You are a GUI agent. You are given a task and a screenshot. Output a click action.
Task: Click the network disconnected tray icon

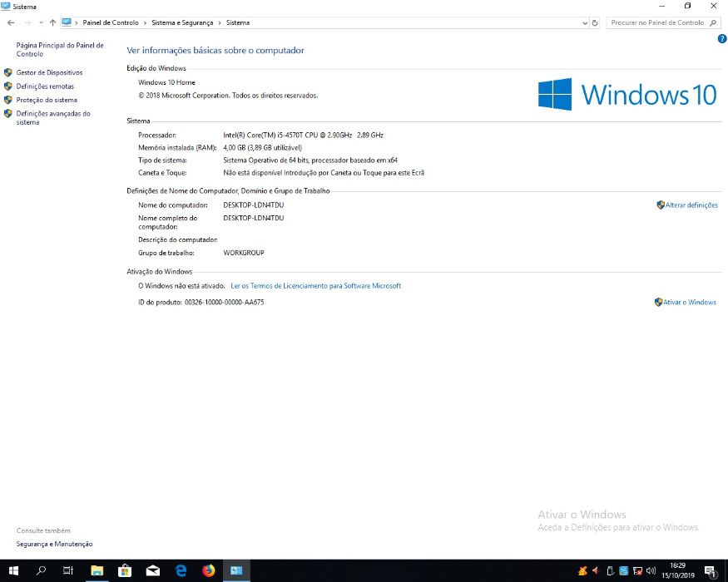pyautogui.click(x=637, y=571)
